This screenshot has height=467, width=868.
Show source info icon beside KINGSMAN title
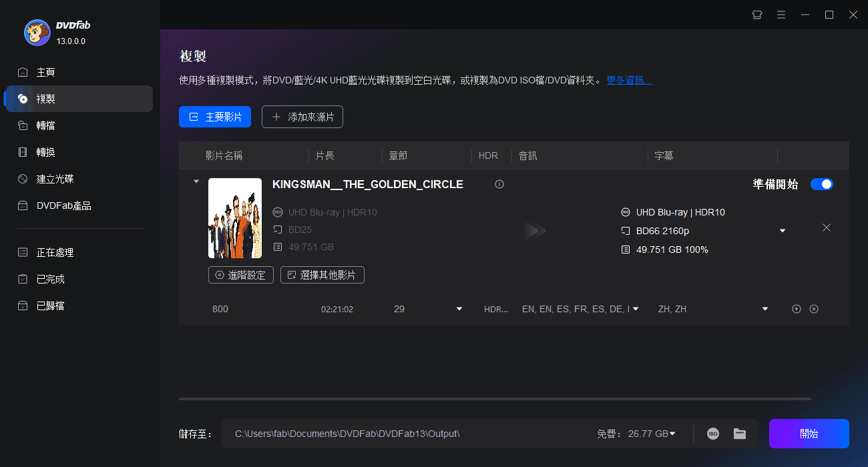(499, 184)
